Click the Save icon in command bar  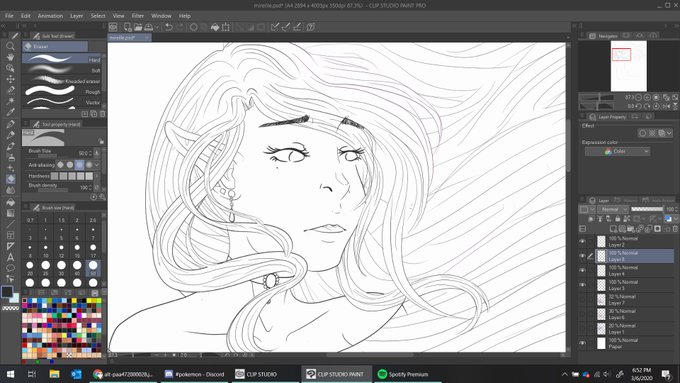(x=149, y=27)
